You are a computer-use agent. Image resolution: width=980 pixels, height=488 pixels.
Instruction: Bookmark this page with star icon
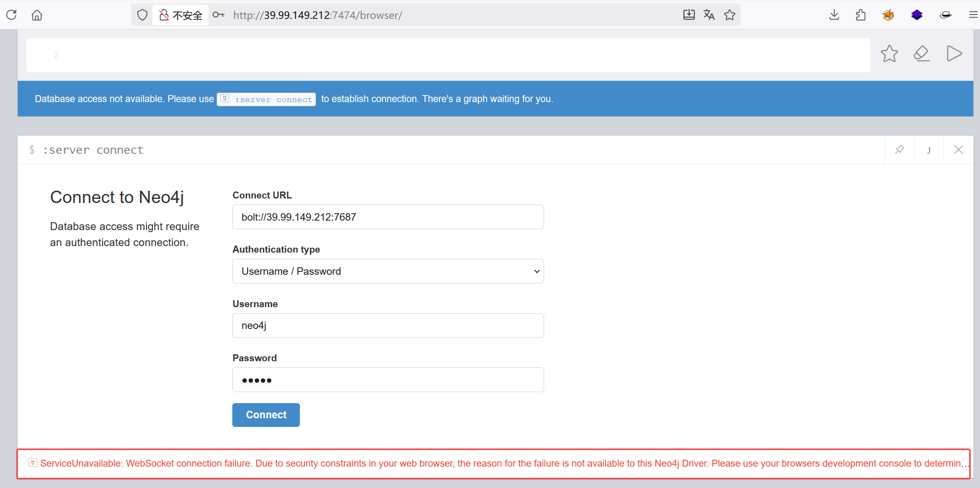coord(730,15)
